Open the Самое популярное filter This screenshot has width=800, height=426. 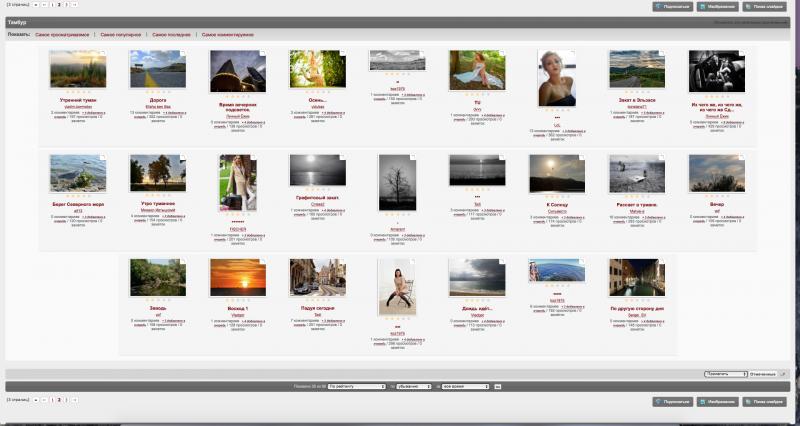120,35
